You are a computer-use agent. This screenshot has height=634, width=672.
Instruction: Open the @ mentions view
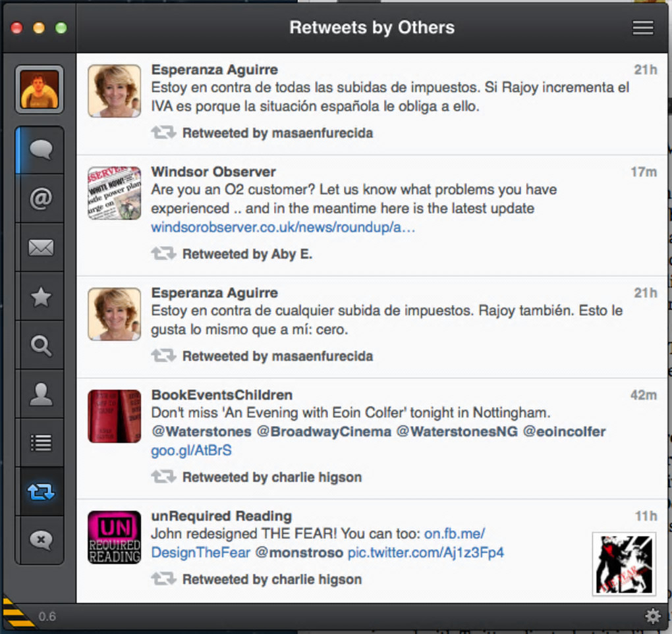[x=41, y=198]
